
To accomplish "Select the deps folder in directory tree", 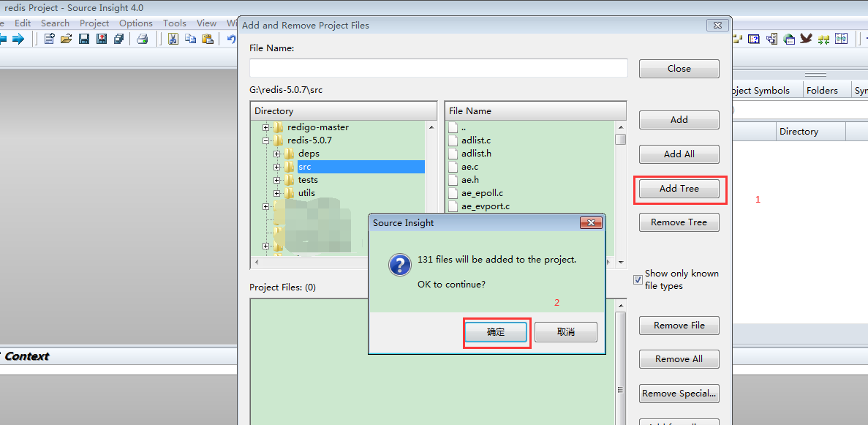I will (x=309, y=154).
